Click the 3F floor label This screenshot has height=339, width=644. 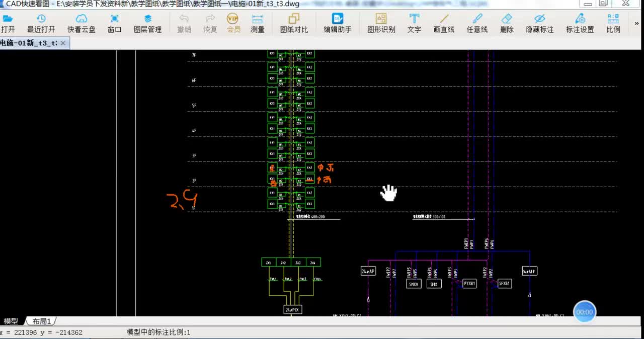click(194, 156)
